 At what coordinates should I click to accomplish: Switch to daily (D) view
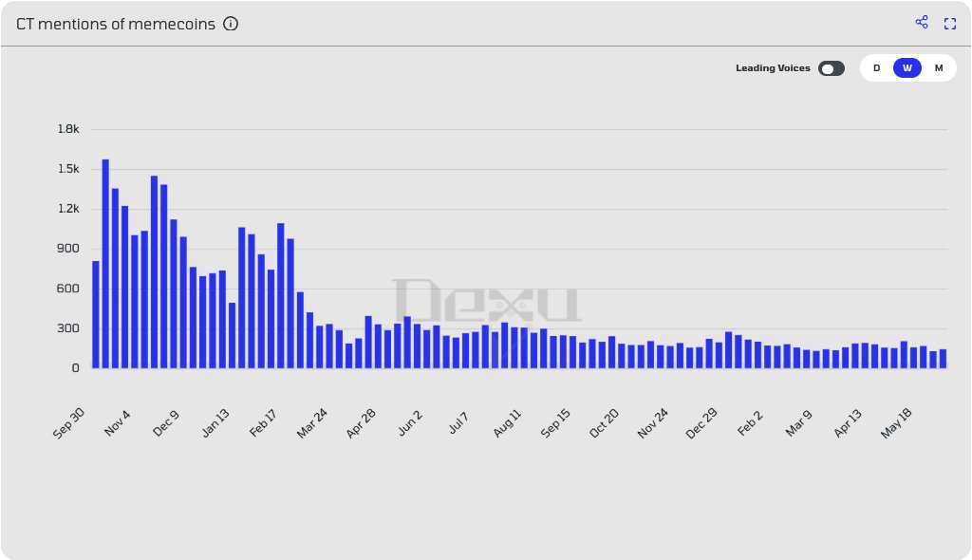(x=876, y=68)
